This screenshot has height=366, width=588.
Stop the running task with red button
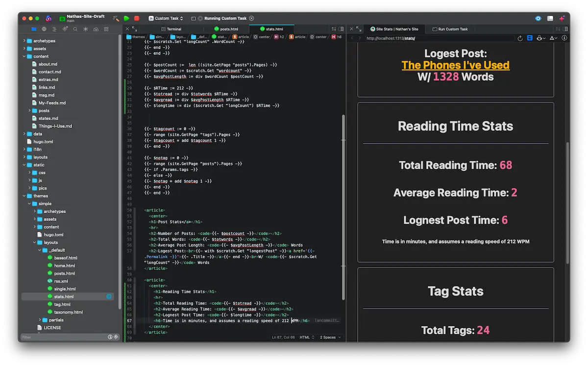(x=137, y=18)
